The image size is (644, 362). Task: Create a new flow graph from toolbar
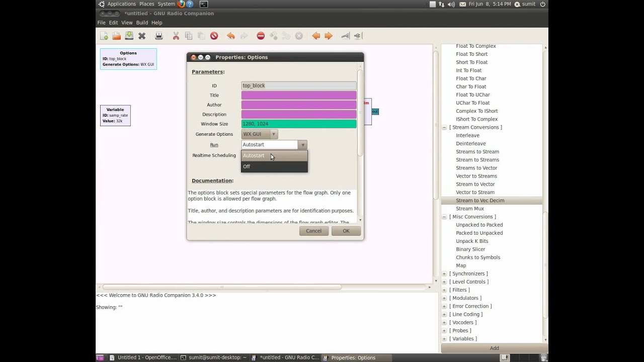click(x=104, y=36)
